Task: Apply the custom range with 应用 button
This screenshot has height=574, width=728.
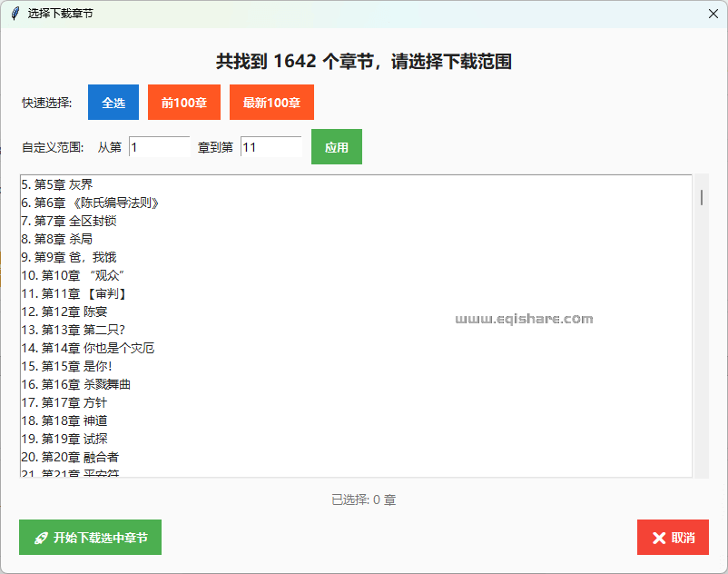Action: [x=337, y=145]
